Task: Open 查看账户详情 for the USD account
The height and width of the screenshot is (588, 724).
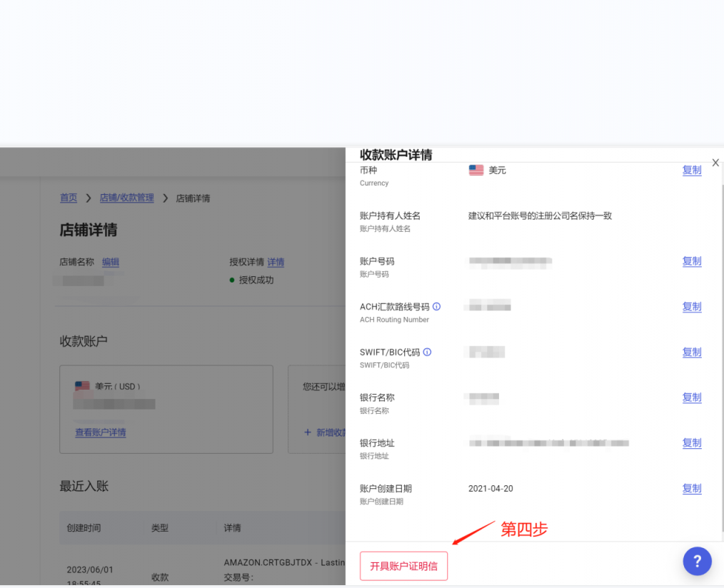Action: coord(100,432)
